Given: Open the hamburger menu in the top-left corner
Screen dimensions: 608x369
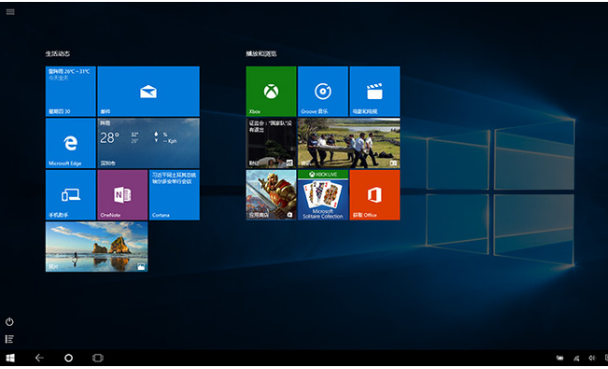Looking at the screenshot, I should pos(10,12).
